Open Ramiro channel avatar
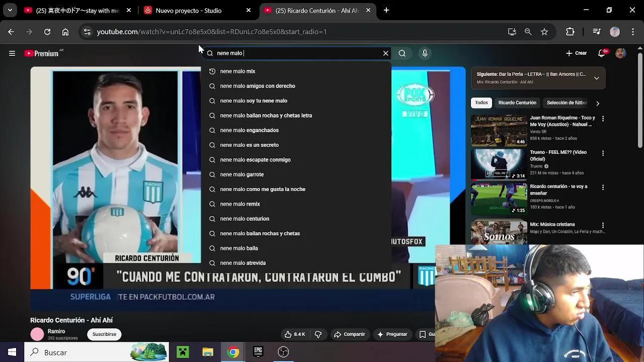Viewport: 644px width, 362px height. (x=37, y=334)
